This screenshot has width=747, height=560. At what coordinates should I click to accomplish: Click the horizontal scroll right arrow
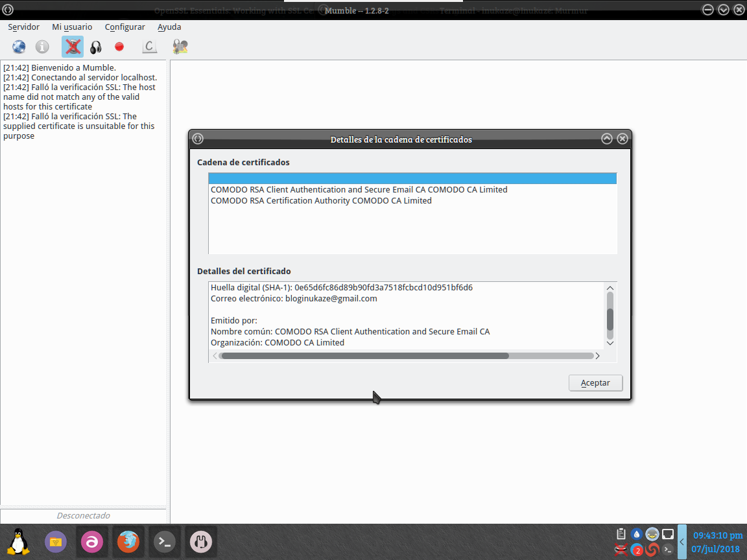(x=597, y=356)
